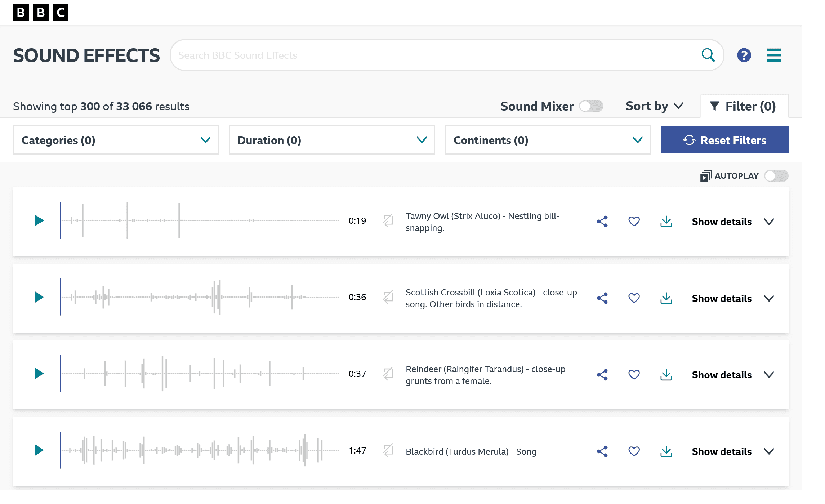Toggle the Autoplay switch

[776, 176]
